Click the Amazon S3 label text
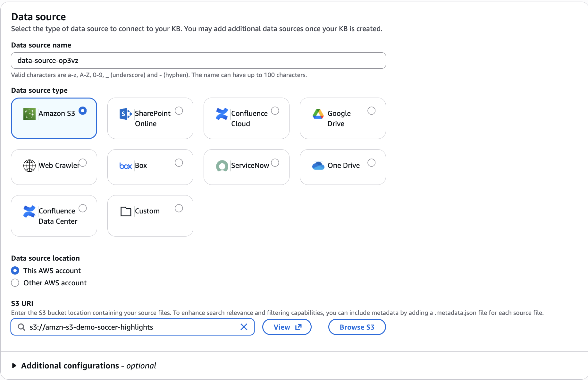The image size is (588, 380). (57, 113)
